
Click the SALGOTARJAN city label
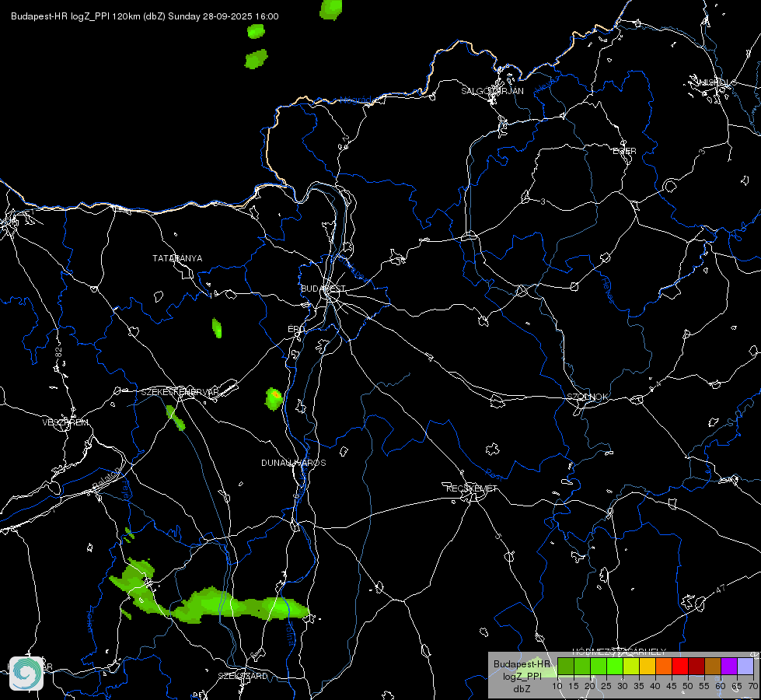[x=492, y=91]
